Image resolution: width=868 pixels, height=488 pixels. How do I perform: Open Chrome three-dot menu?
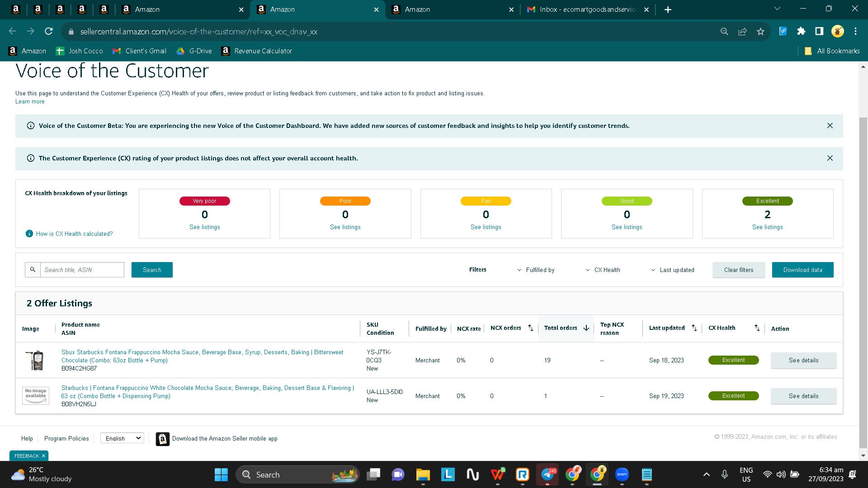(855, 31)
